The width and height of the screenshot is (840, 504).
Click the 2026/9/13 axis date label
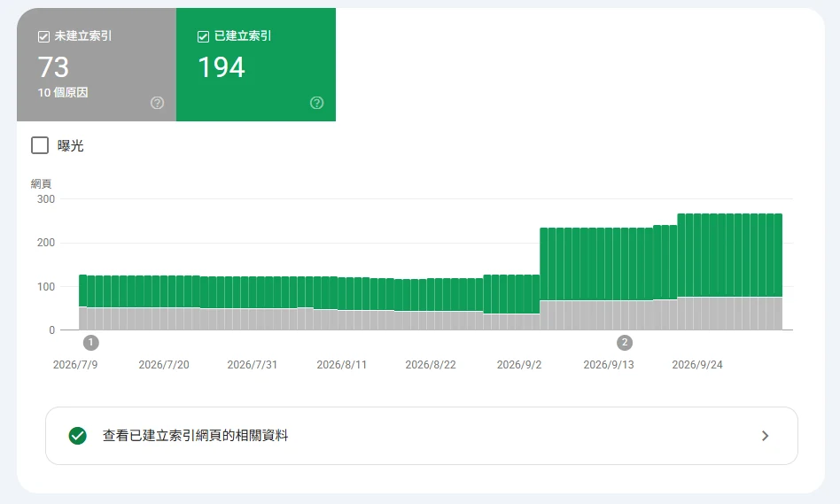(x=609, y=365)
